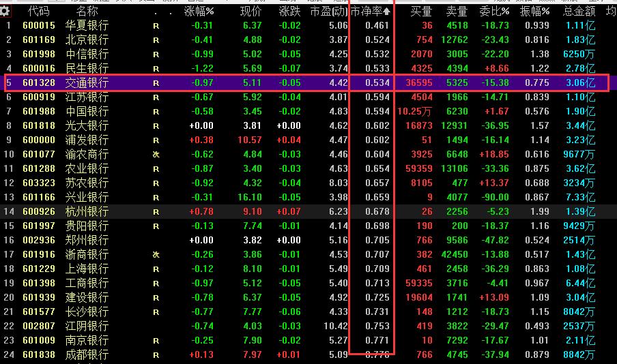617x364 pixels.
Task: Click stock code 601169
Action: coord(39,40)
